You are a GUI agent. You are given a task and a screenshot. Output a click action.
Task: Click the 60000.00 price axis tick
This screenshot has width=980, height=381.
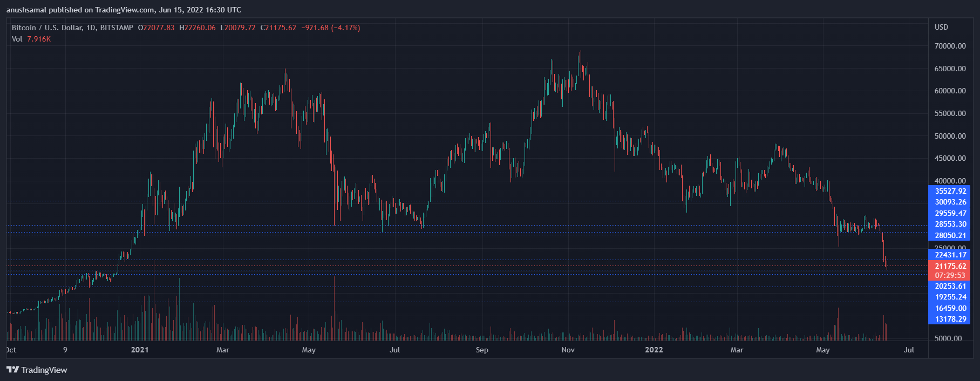pos(950,91)
